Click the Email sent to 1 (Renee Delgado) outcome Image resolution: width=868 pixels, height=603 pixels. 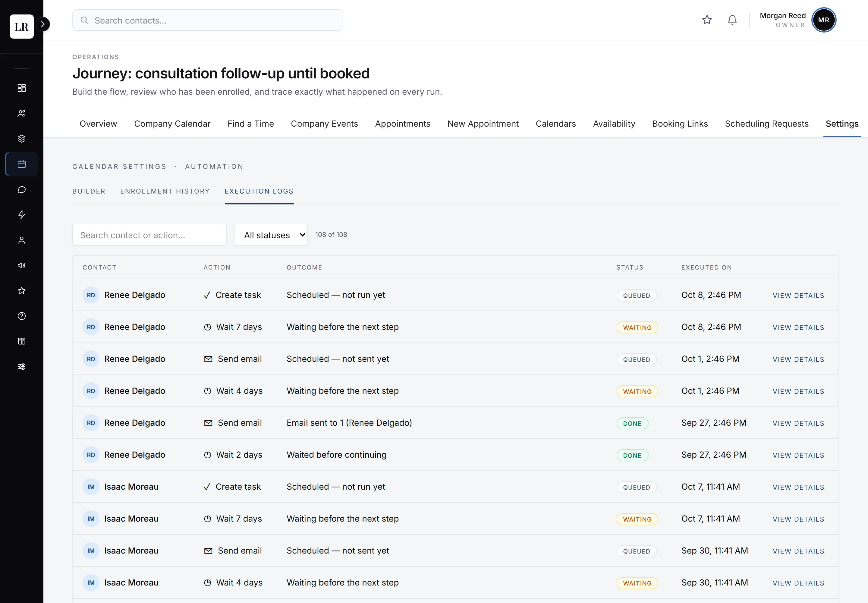[349, 423]
